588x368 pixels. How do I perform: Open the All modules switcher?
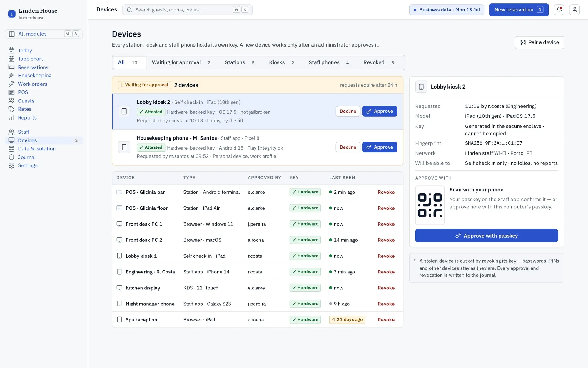pyautogui.click(x=44, y=34)
